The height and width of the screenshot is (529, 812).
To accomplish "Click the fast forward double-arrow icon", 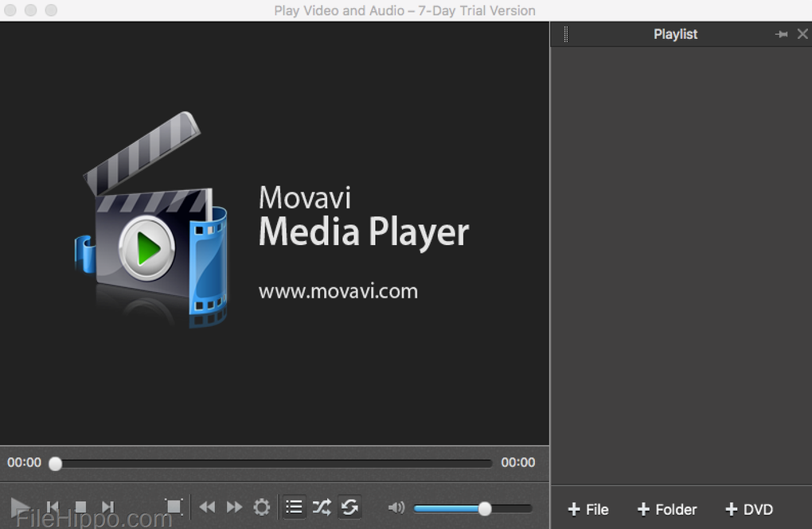I will pyautogui.click(x=234, y=507).
